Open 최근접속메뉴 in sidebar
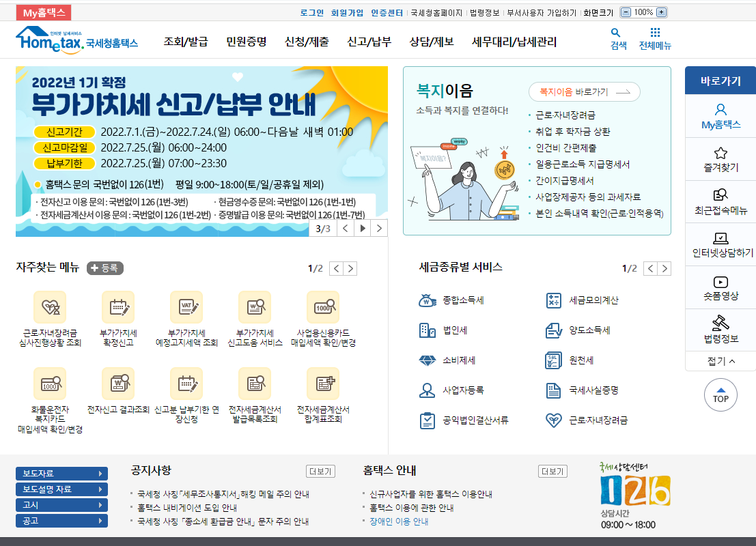Screen dimensions: 756x546 pyautogui.click(x=720, y=203)
